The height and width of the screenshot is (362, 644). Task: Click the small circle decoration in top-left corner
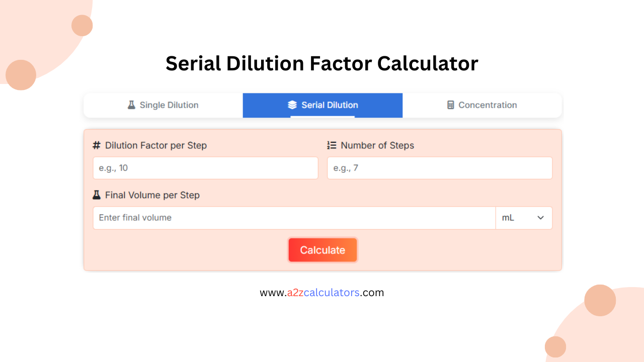click(82, 25)
